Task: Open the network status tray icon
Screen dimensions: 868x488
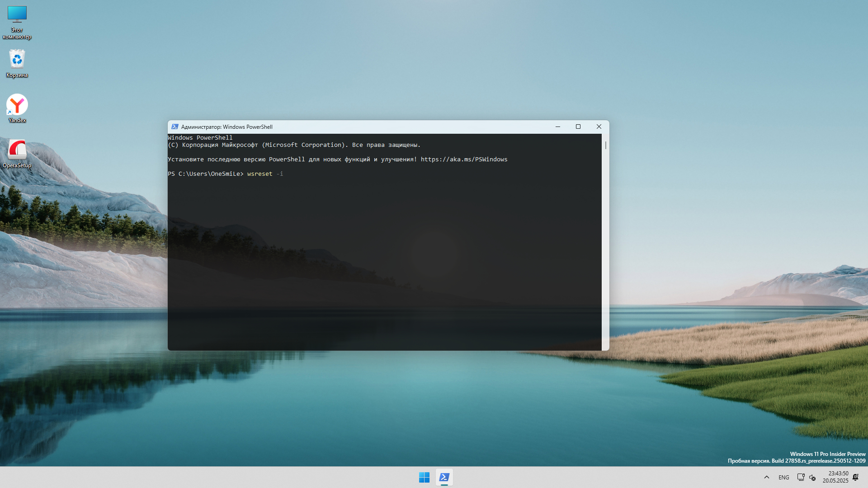Action: (x=801, y=477)
